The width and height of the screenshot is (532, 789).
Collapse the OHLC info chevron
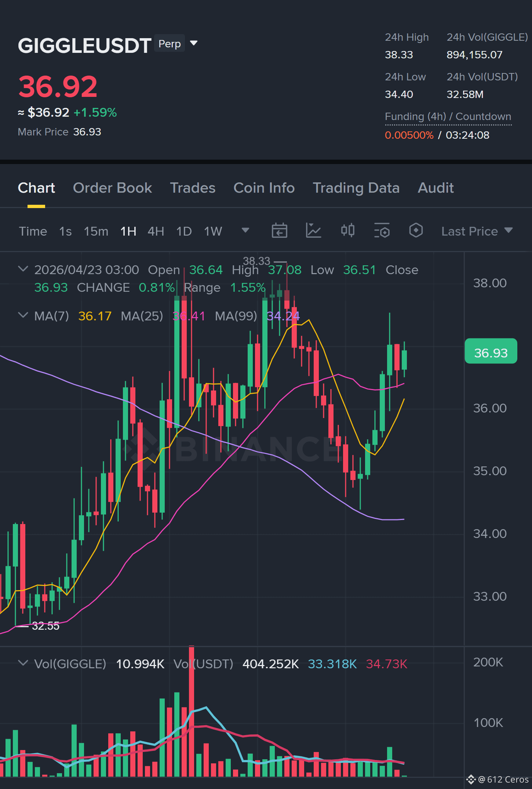pyautogui.click(x=23, y=269)
